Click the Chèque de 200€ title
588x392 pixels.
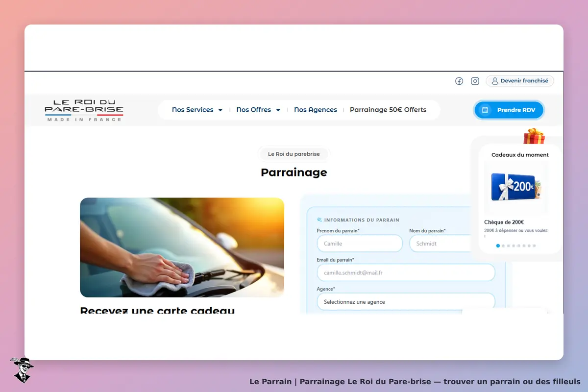coord(504,222)
